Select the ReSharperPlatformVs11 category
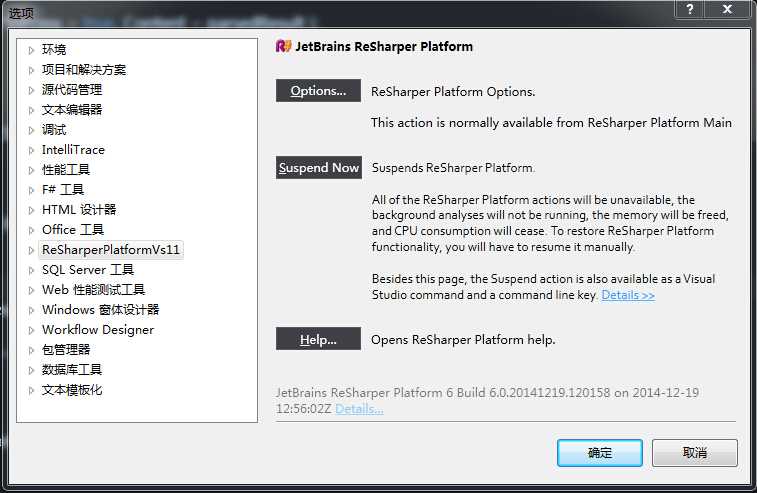The image size is (757, 493). pos(111,250)
